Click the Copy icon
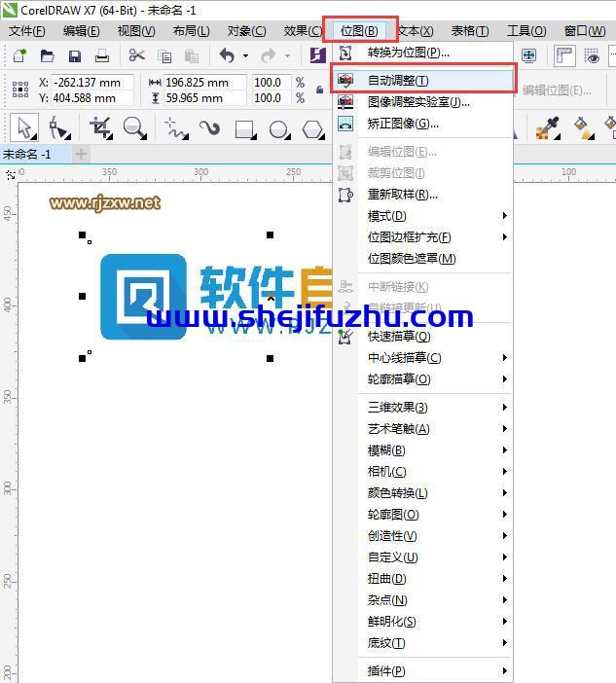The image size is (616, 683). point(164,56)
